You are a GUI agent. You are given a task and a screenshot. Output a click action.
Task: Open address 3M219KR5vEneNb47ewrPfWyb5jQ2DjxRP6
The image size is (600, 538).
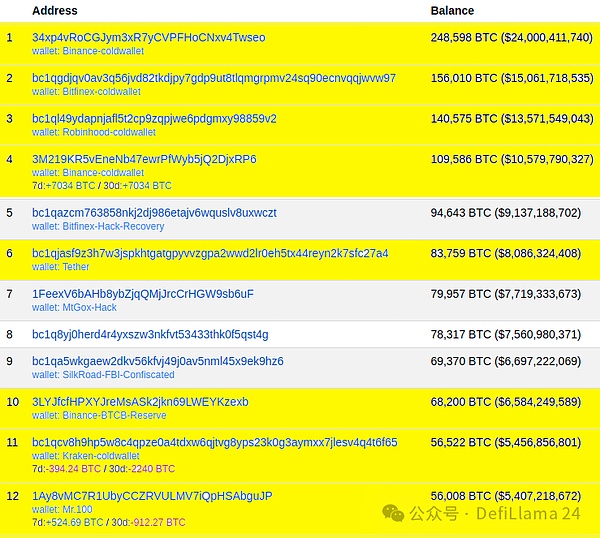click(x=144, y=159)
